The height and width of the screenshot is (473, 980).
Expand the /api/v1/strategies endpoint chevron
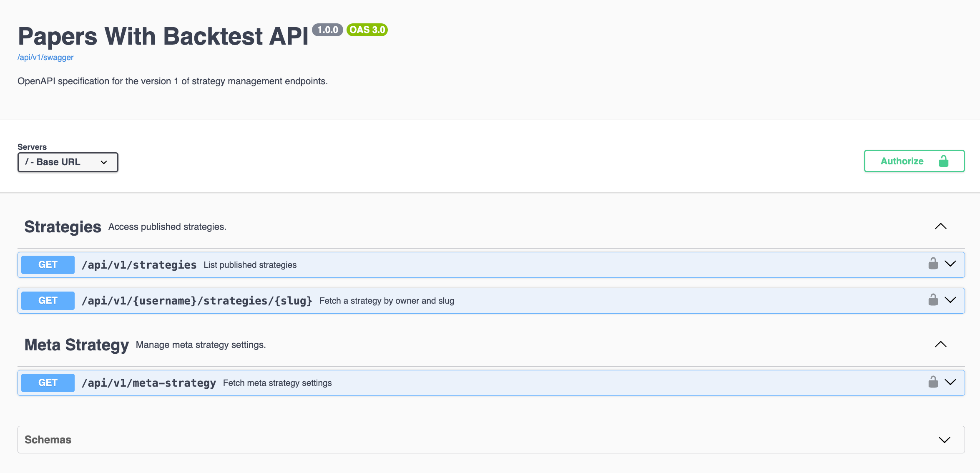tap(950, 264)
